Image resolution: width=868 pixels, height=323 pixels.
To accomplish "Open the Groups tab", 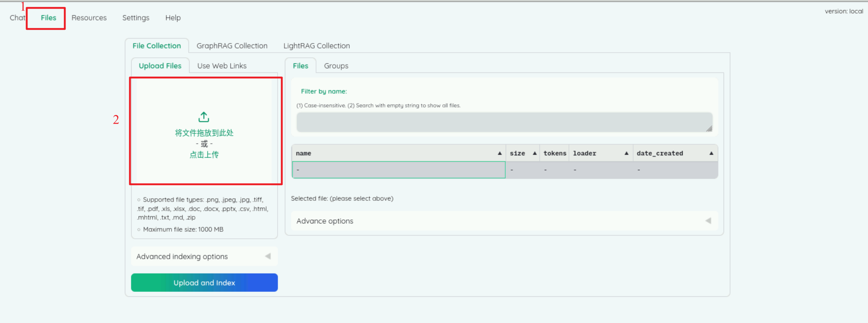I will (336, 66).
